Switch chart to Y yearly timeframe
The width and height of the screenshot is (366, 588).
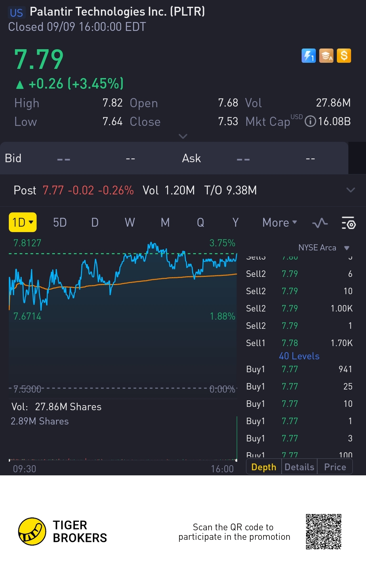[236, 223]
